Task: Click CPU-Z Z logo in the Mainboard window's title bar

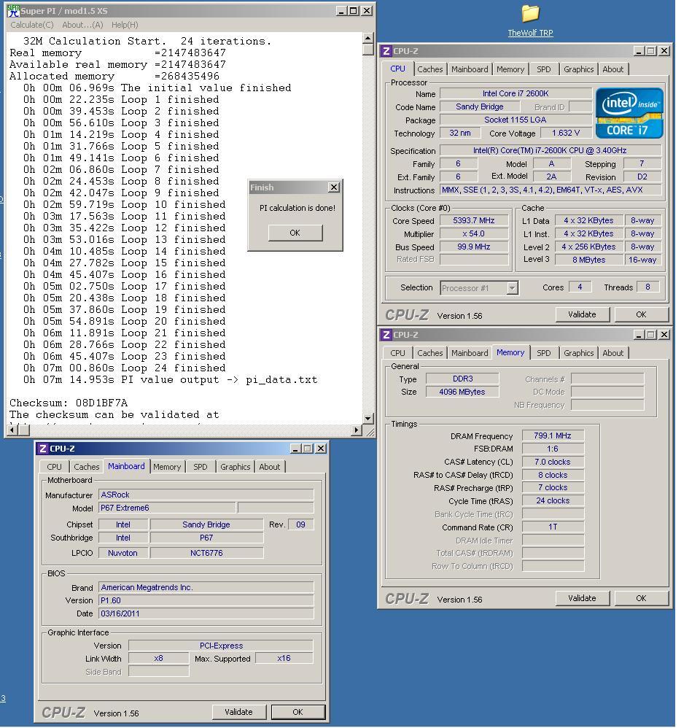Action: click(x=42, y=449)
